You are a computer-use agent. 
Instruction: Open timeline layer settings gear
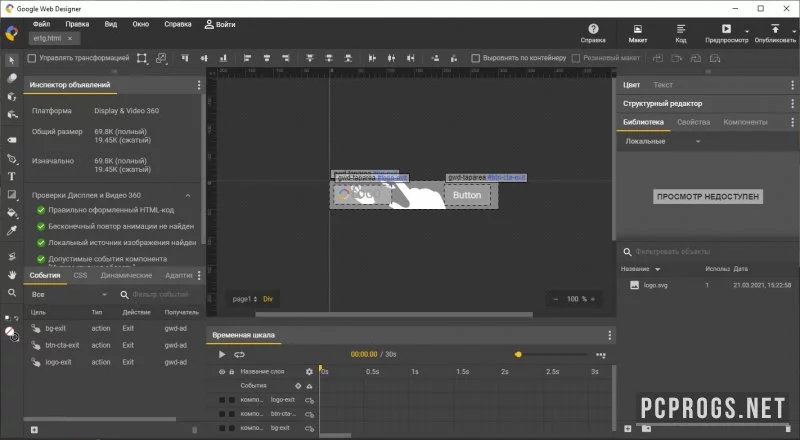(309, 372)
